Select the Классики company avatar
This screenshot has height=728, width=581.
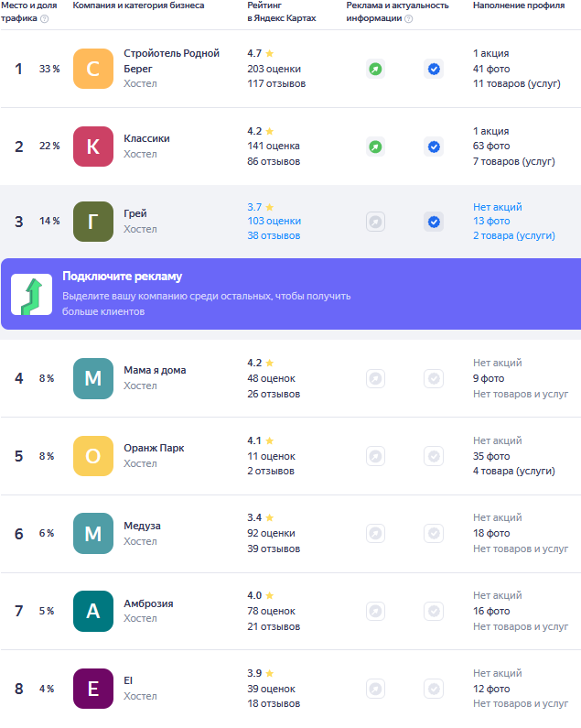point(93,147)
